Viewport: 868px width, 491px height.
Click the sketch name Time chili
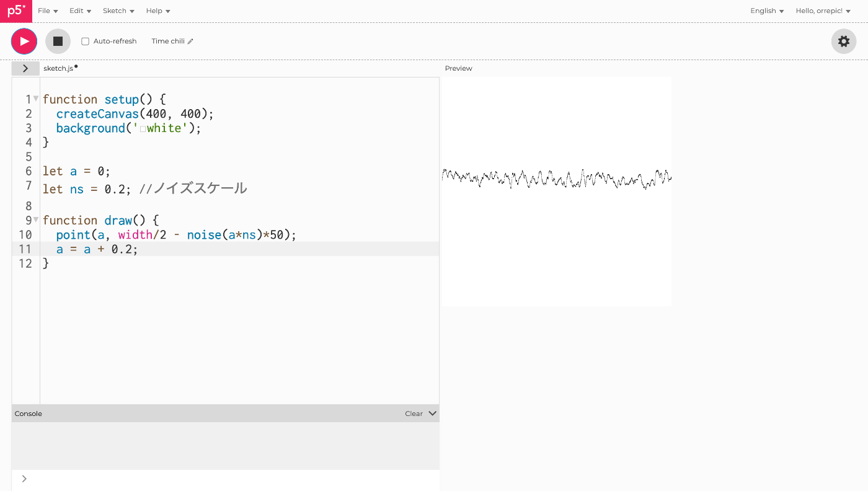(168, 42)
